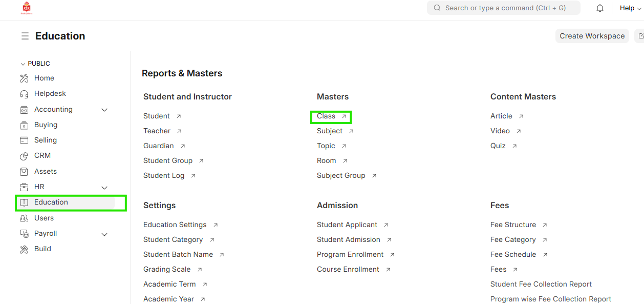Open the Class master link
The image size is (644, 304).
pos(326,116)
